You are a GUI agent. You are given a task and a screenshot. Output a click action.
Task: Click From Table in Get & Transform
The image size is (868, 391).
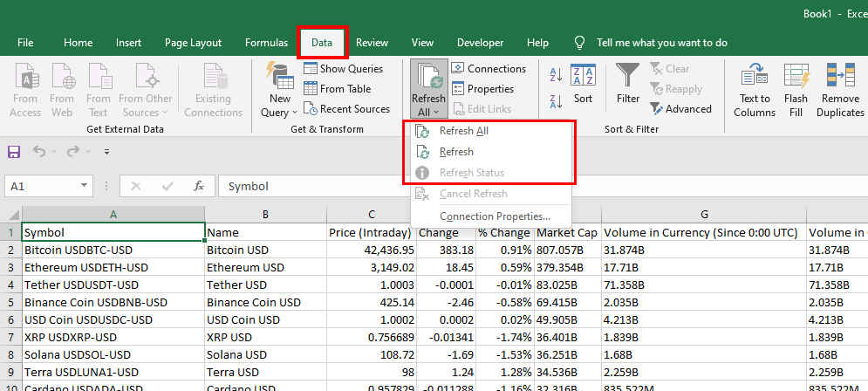pos(337,89)
